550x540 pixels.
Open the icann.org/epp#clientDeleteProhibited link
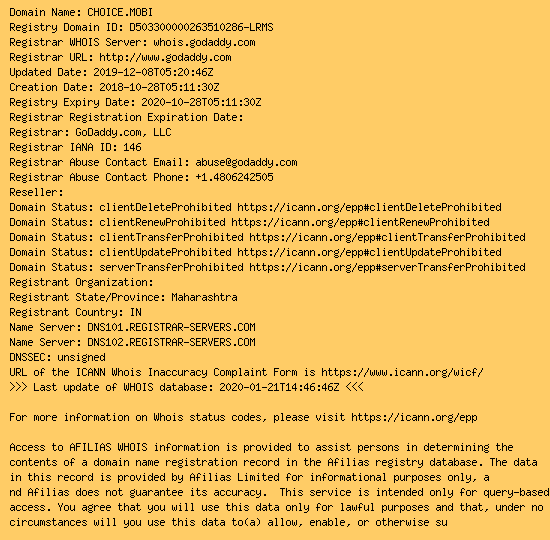369,207
